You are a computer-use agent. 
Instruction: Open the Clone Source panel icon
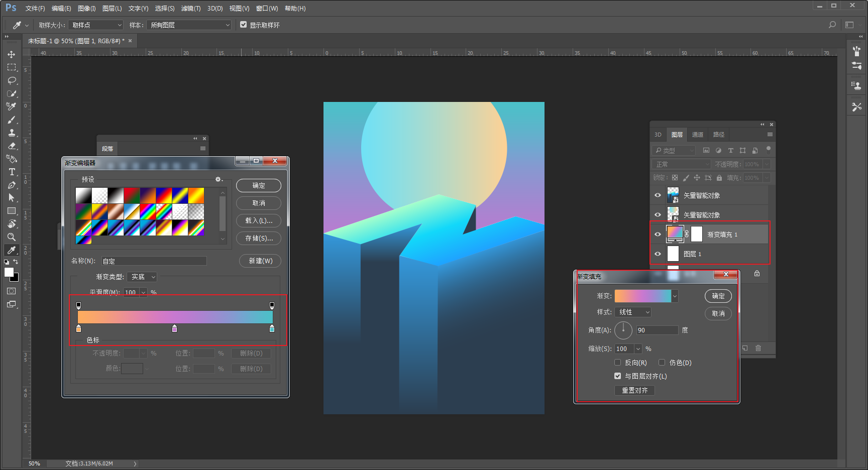tap(857, 85)
